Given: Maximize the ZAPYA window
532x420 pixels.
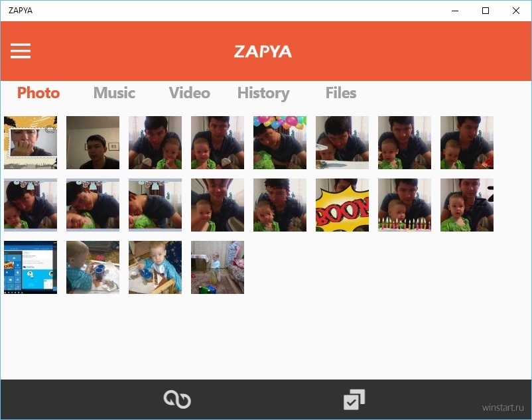Looking at the screenshot, I should pos(486,11).
